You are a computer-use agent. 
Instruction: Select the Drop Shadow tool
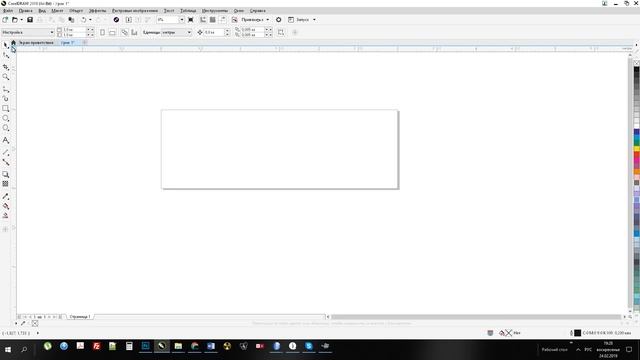coord(6,174)
